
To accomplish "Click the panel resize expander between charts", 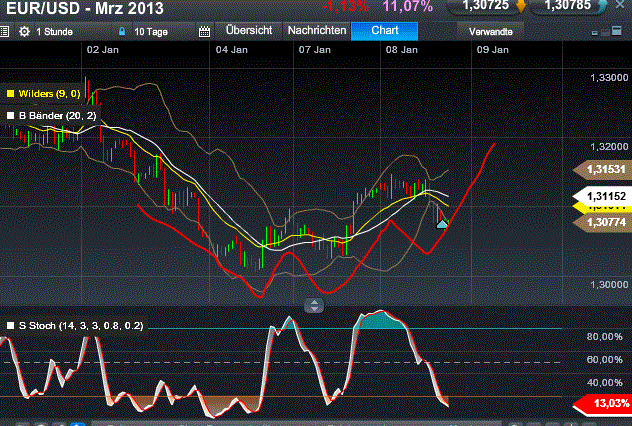I will coord(315,305).
